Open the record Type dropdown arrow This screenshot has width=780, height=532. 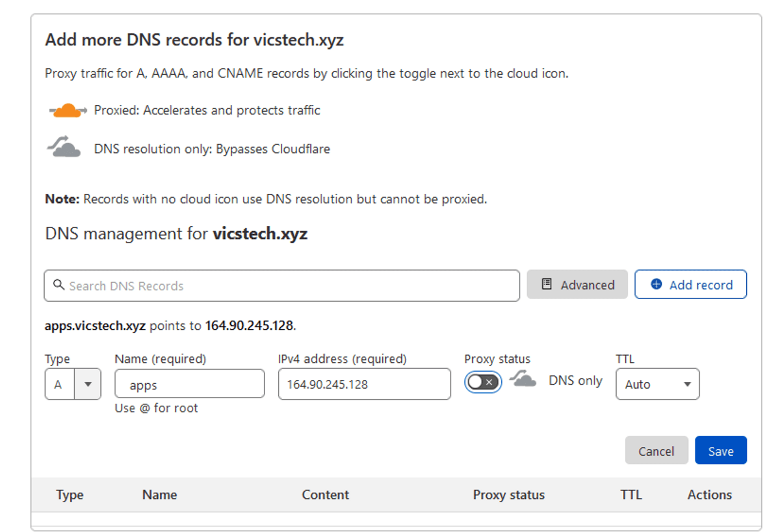point(88,384)
